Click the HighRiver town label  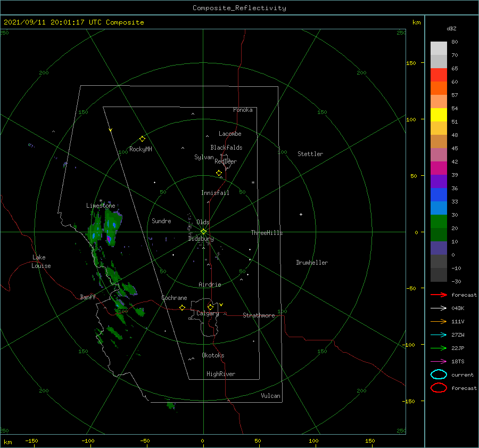click(221, 374)
